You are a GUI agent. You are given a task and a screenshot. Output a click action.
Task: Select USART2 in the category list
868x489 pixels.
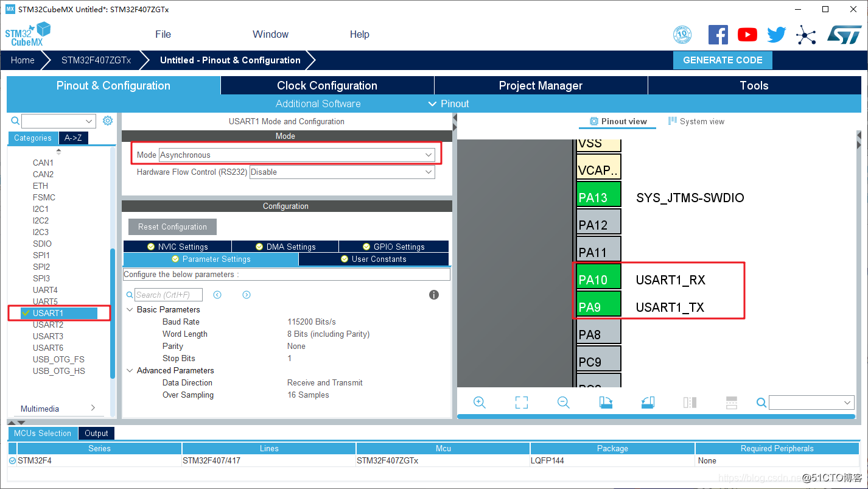(x=48, y=325)
